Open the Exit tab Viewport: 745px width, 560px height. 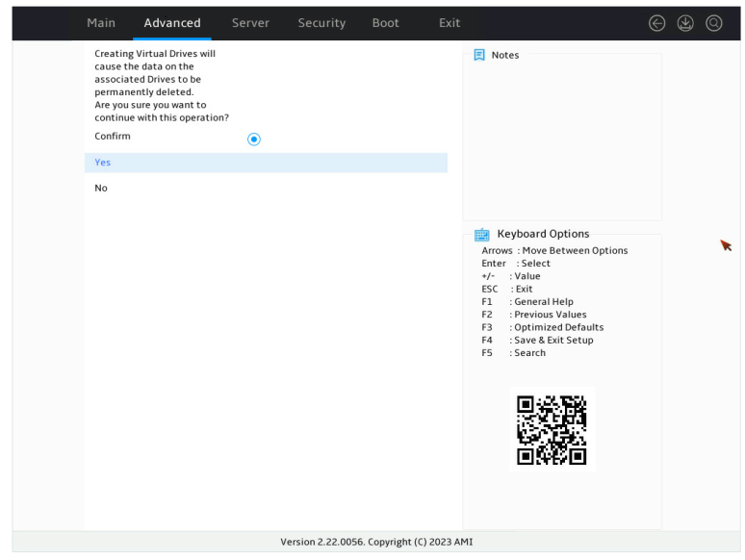click(x=449, y=23)
